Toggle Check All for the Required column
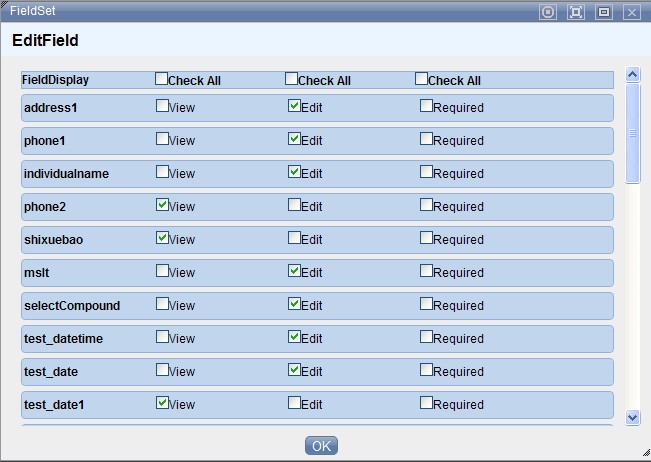The width and height of the screenshot is (651, 462). [421, 79]
